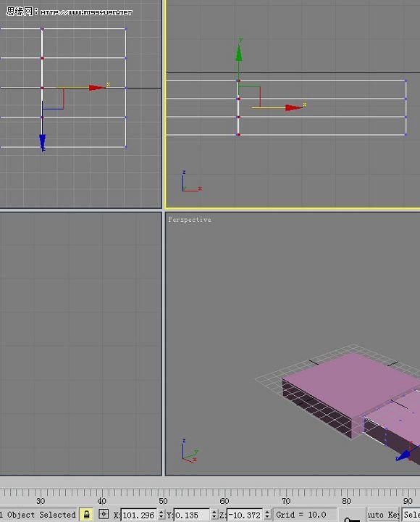This screenshot has width=420, height=522.
Task: Click the Absolute/Offset transform type-in mode icon
Action: pyautogui.click(x=104, y=514)
